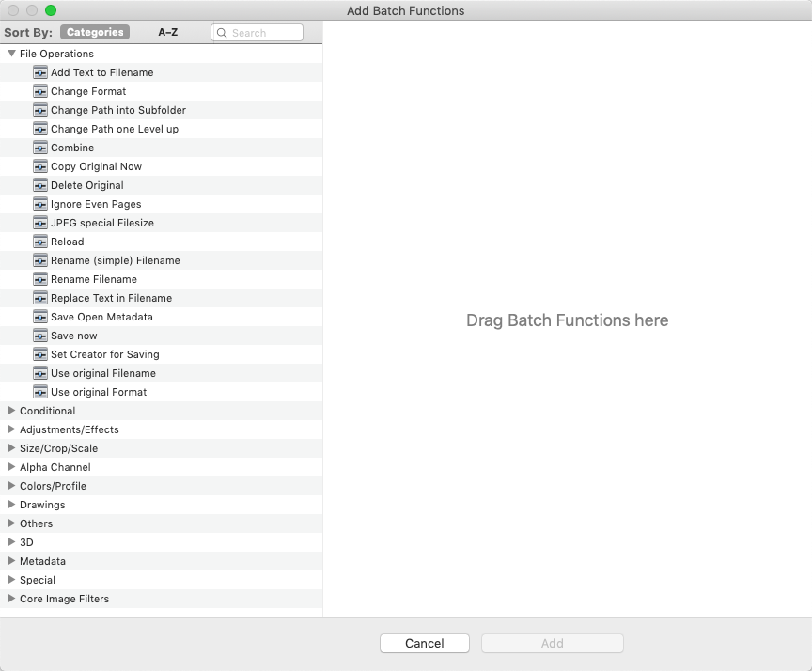Click the green zoom window button

pyautogui.click(x=51, y=10)
